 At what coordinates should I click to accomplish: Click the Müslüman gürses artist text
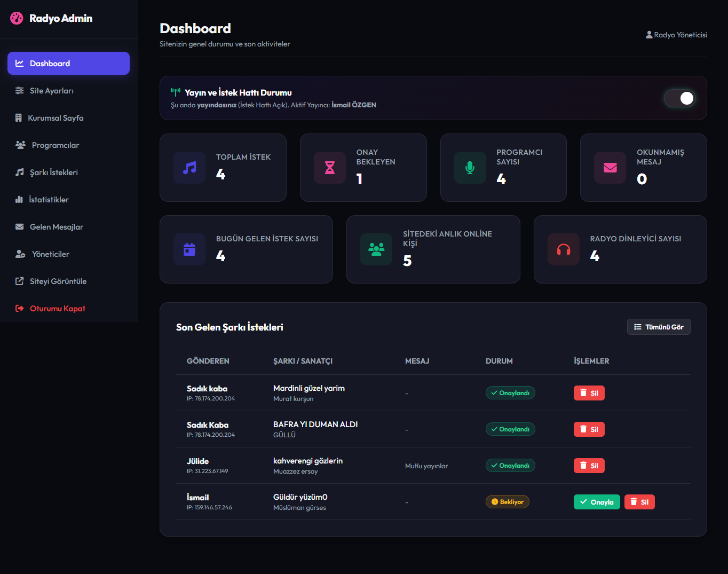299,508
